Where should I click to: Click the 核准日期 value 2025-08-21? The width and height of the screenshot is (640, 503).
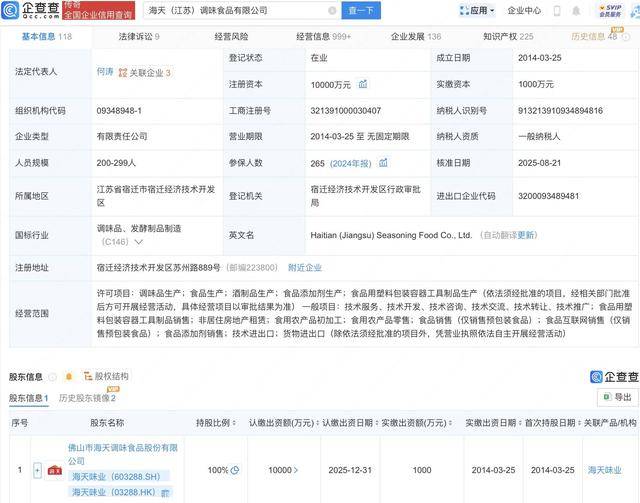click(540, 163)
